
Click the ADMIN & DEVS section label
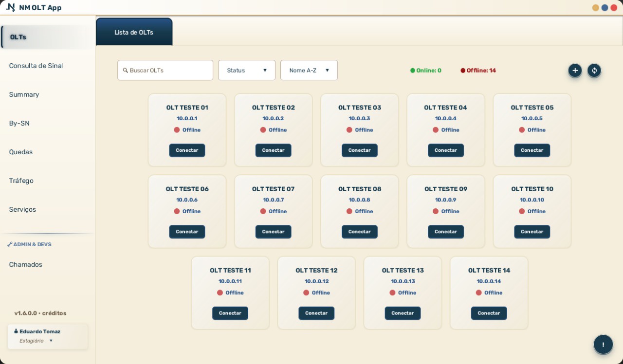click(32, 244)
